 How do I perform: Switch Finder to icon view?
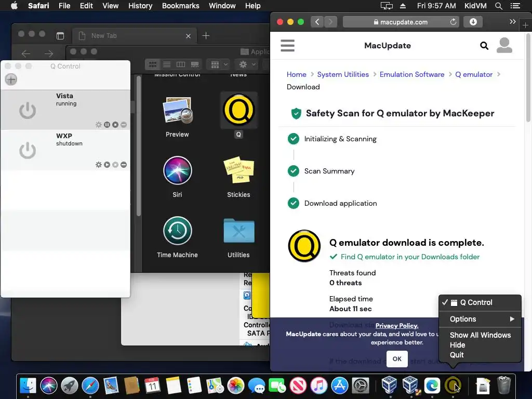(153, 64)
